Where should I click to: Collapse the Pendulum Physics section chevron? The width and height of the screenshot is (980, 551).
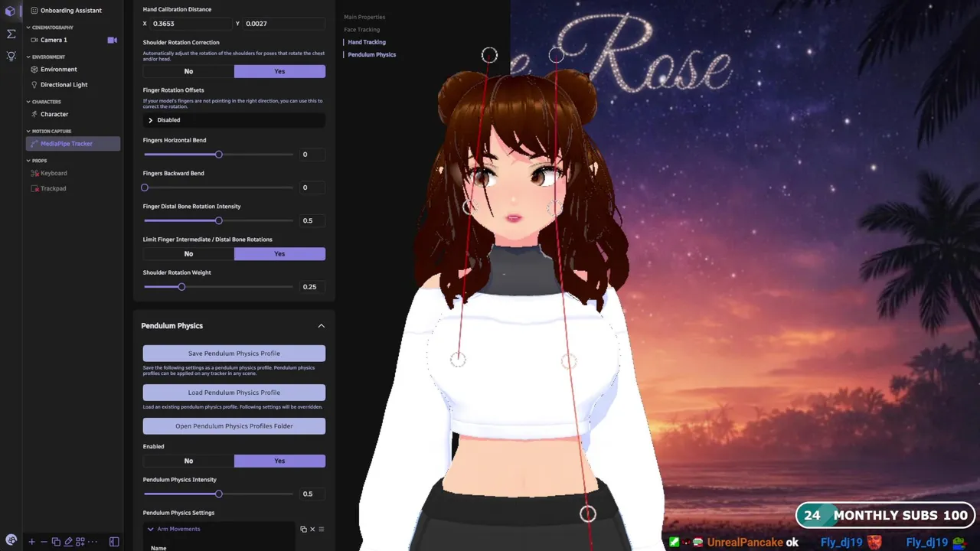click(322, 326)
